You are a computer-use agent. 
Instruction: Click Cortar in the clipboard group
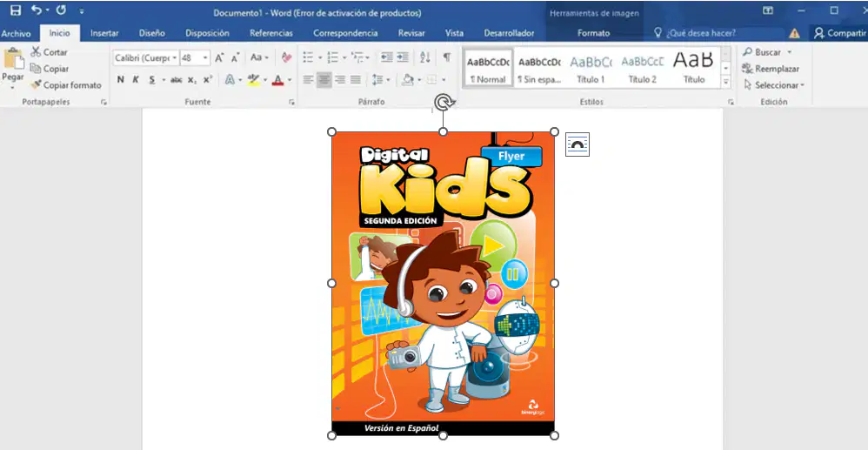(49, 52)
